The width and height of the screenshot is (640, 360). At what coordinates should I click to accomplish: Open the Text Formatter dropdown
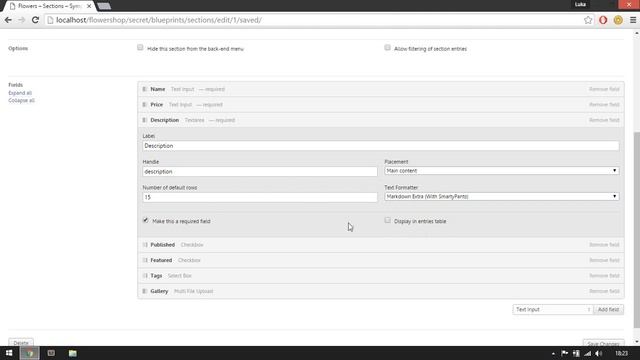[502, 196]
